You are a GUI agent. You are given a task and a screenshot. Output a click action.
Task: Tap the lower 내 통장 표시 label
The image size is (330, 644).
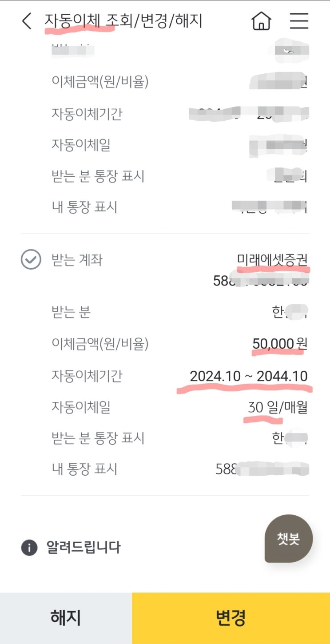[84, 469]
